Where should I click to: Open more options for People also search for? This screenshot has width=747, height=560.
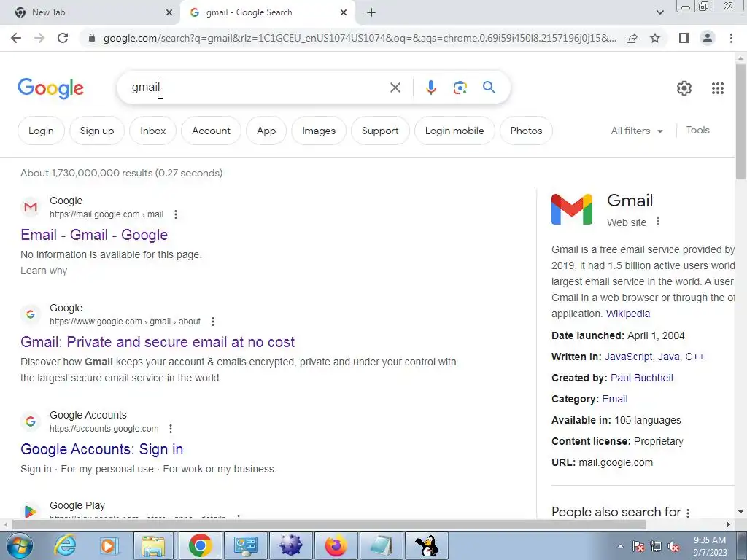pyautogui.click(x=687, y=513)
